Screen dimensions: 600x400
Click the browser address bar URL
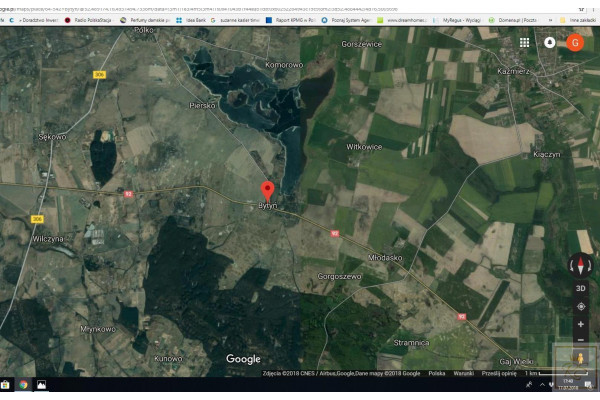click(199, 9)
